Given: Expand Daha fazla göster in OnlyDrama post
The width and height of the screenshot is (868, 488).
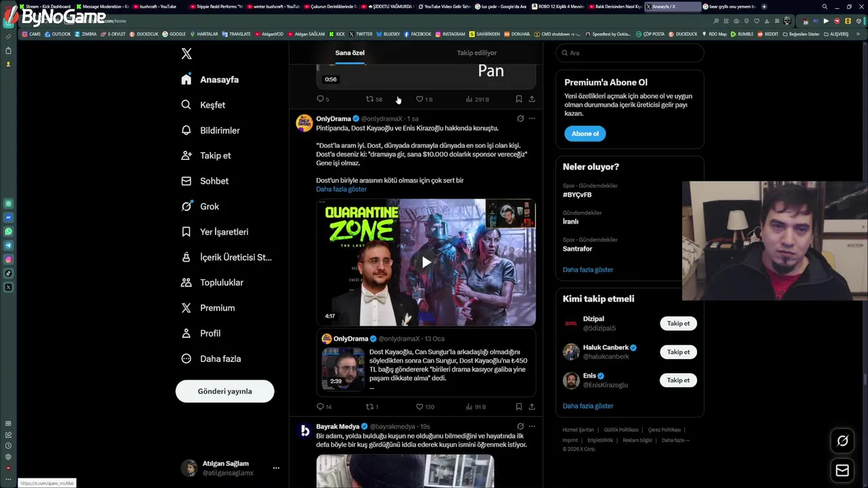Looking at the screenshot, I should point(341,189).
